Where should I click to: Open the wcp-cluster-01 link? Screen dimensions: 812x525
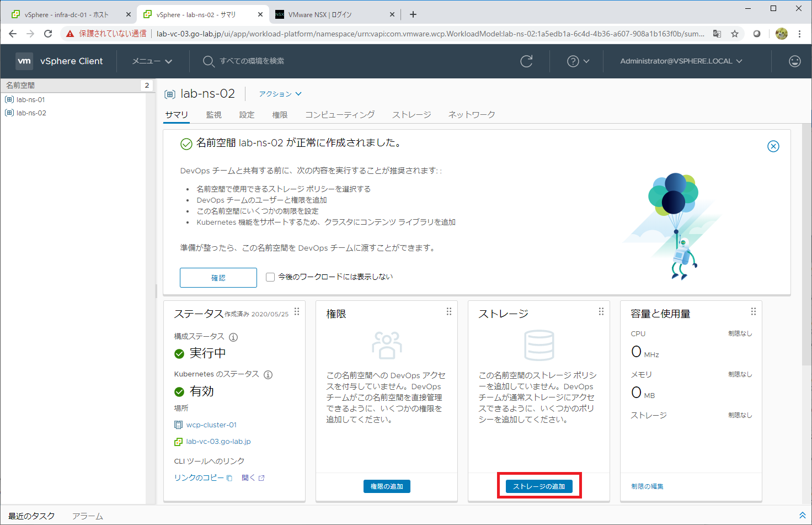tap(211, 425)
